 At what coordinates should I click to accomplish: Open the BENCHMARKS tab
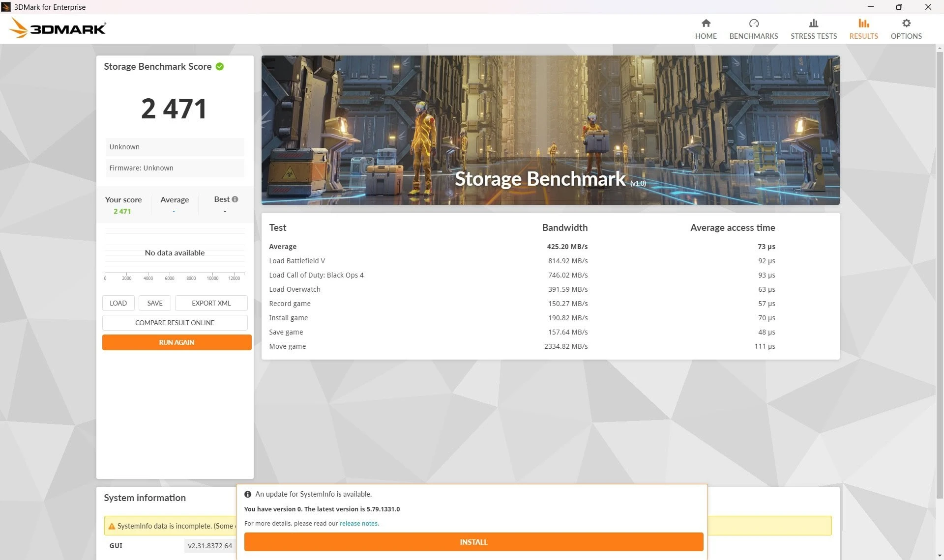753,29
